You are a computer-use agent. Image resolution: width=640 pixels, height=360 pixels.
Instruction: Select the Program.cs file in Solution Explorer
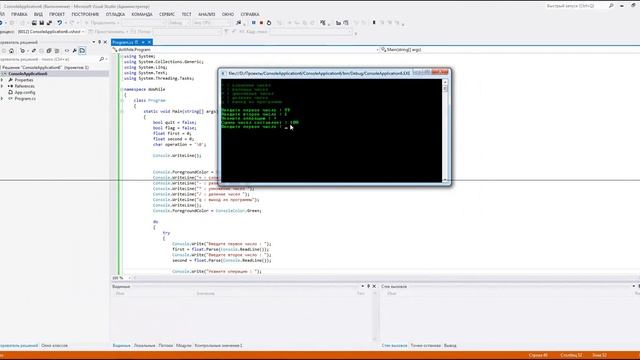point(25,98)
